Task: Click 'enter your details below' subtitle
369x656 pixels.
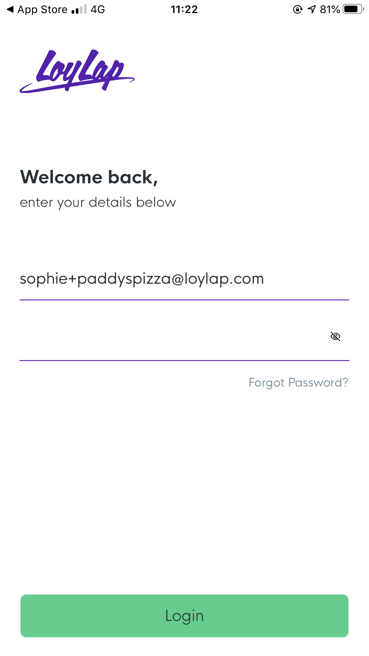Action: point(98,202)
